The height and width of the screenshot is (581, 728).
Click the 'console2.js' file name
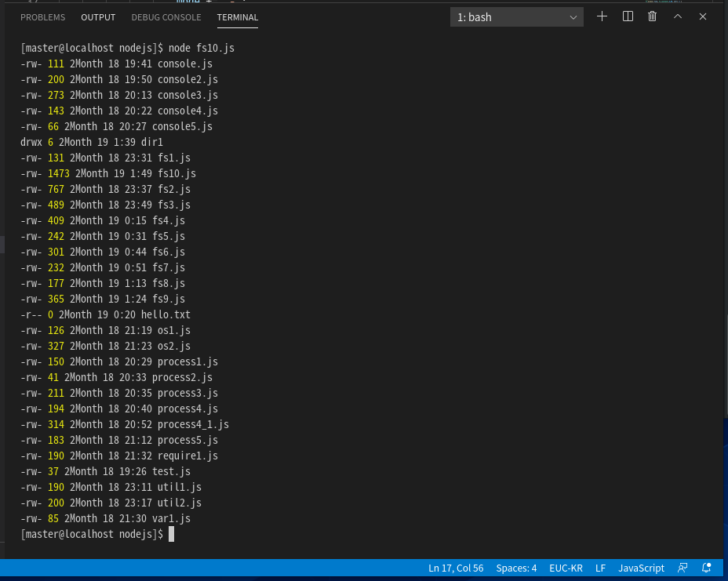(187, 80)
